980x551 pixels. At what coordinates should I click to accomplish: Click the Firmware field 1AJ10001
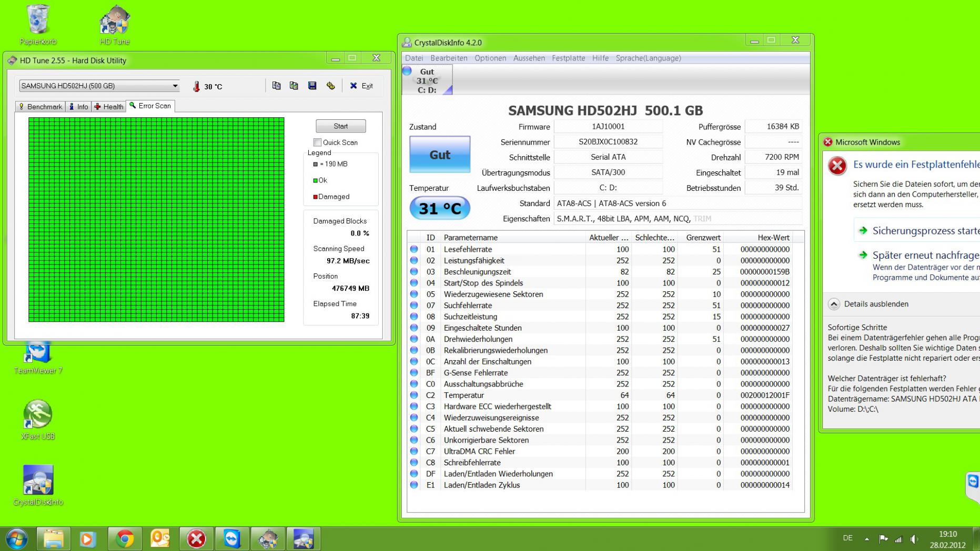click(x=608, y=127)
